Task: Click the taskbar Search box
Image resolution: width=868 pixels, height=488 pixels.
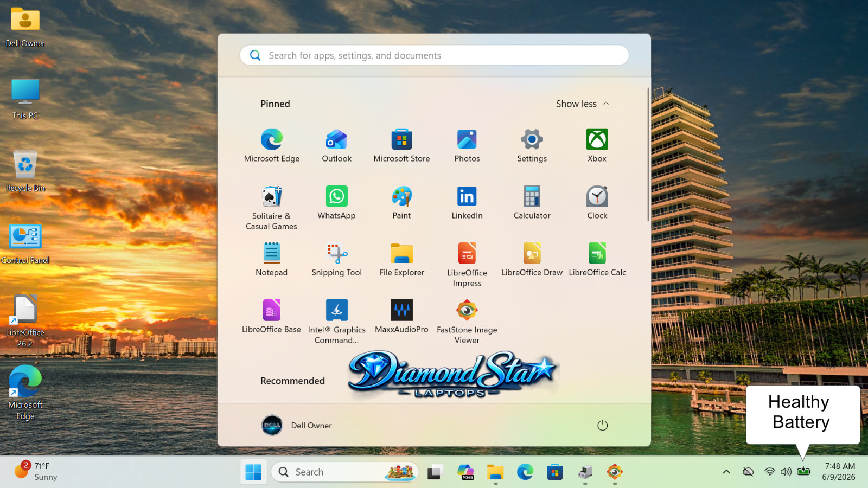Action: (345, 472)
